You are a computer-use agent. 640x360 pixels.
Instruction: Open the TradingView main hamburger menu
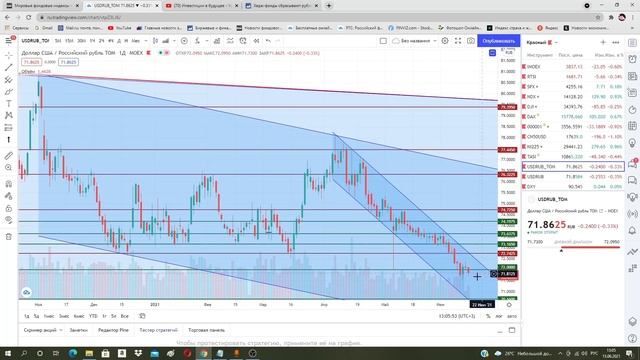pyautogui.click(x=9, y=41)
